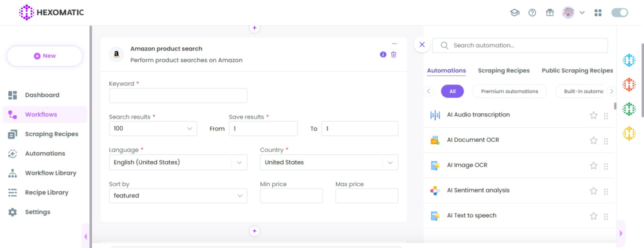Screen dimensions: 644x248
Task: Click the Dashboard icon
Action: pos(13,95)
